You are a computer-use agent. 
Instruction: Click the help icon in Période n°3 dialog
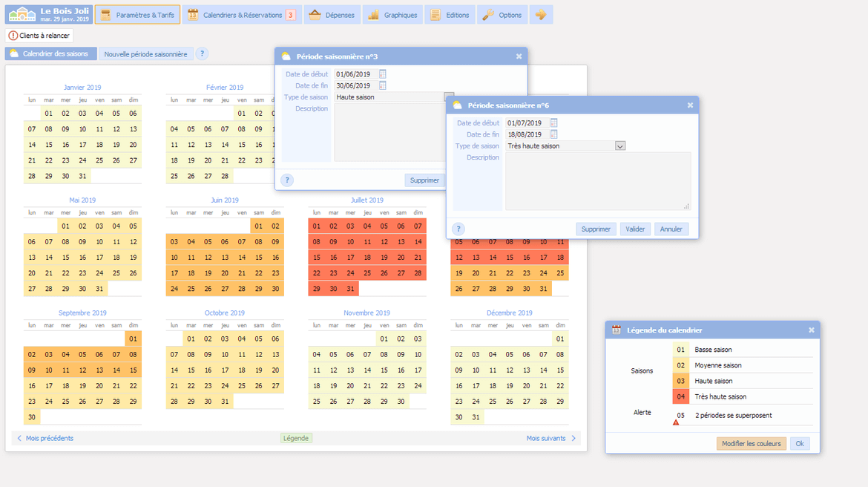pyautogui.click(x=287, y=180)
